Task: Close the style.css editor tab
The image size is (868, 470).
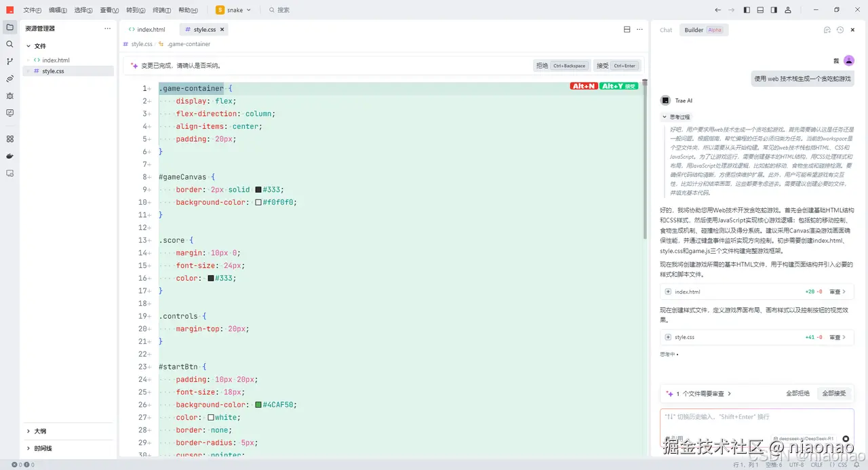Action: (222, 30)
